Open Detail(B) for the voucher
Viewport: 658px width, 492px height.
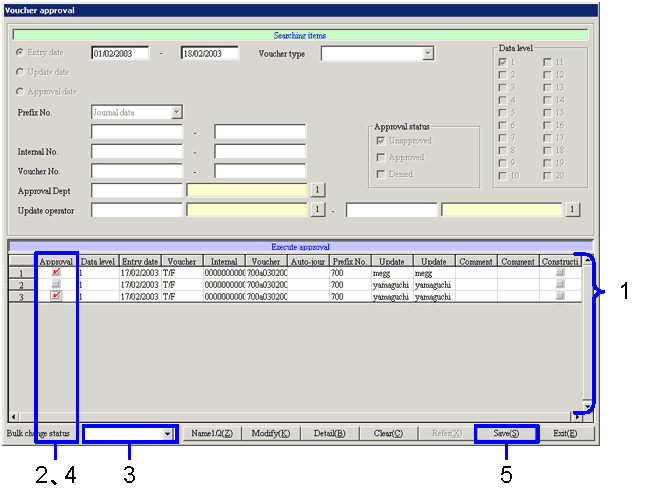(328, 434)
